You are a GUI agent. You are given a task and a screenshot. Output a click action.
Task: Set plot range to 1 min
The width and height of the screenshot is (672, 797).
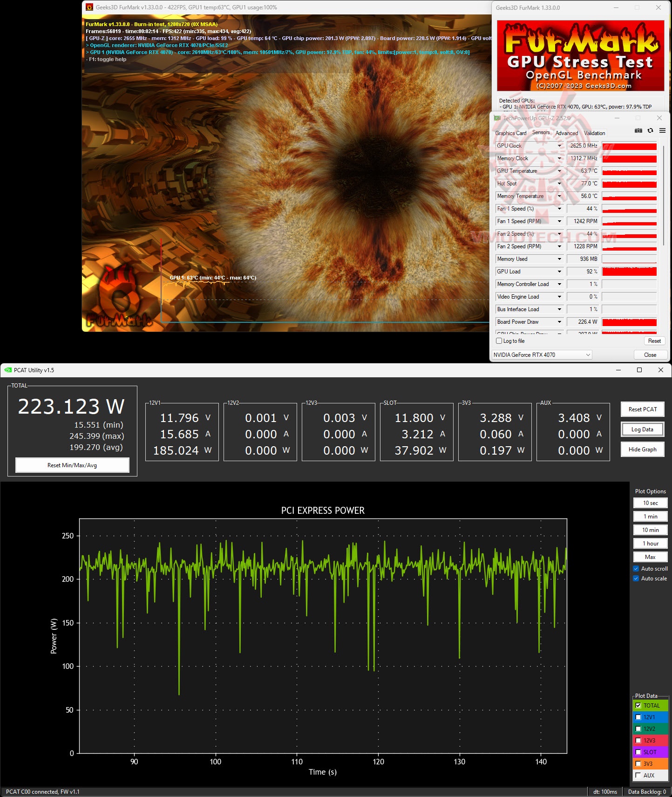tap(650, 517)
